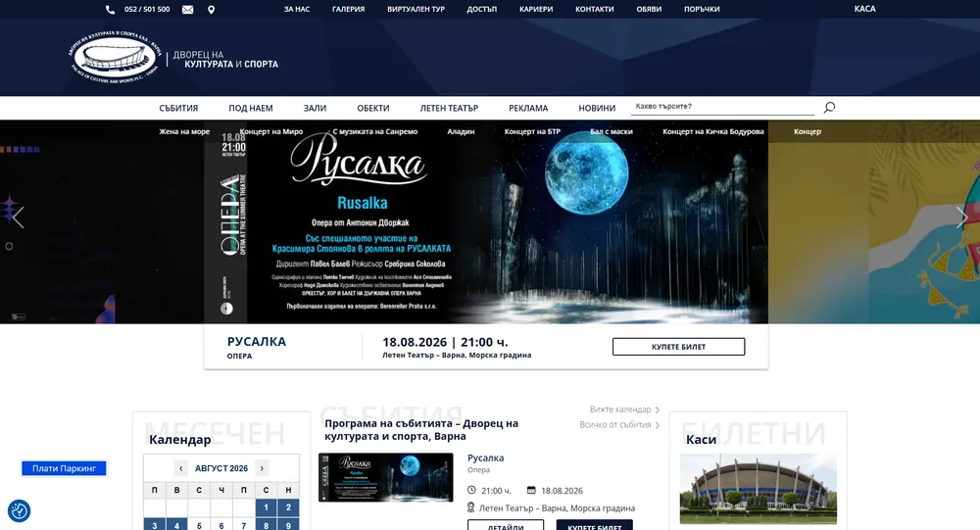Open the ЛЕТЕН ТЕАТЪР navigation item

tap(449, 108)
